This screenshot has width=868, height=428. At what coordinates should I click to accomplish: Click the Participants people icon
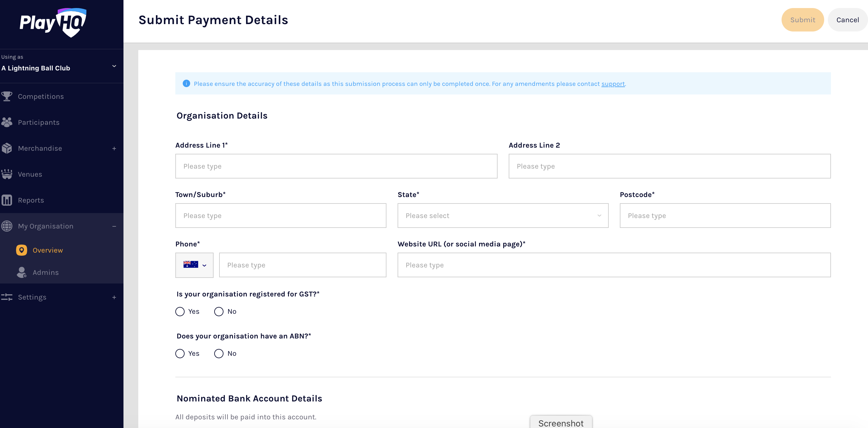pos(7,122)
